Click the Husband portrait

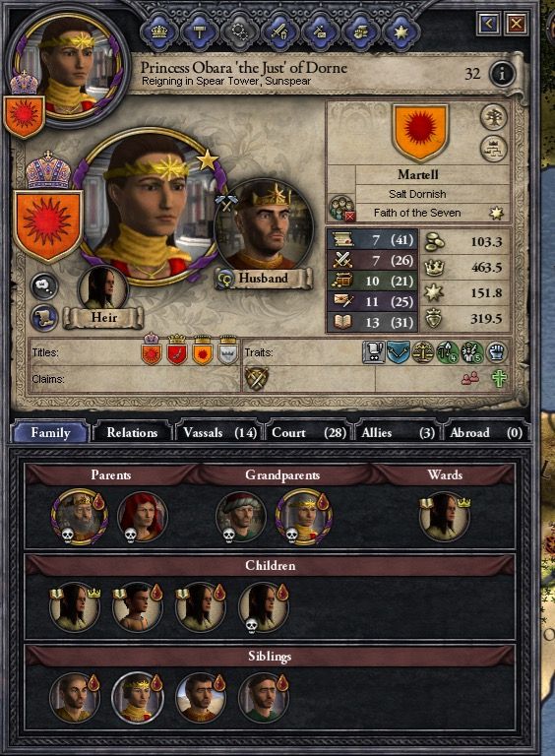(x=264, y=226)
